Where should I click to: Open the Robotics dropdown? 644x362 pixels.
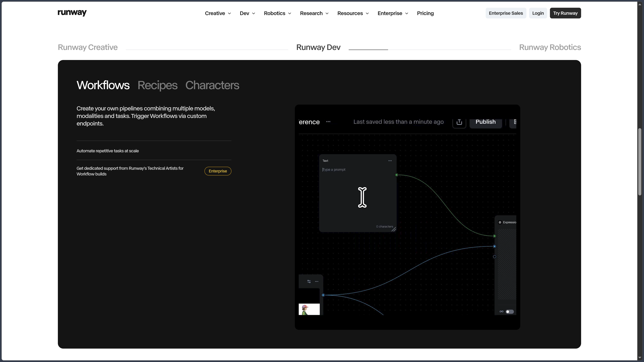[x=278, y=13]
